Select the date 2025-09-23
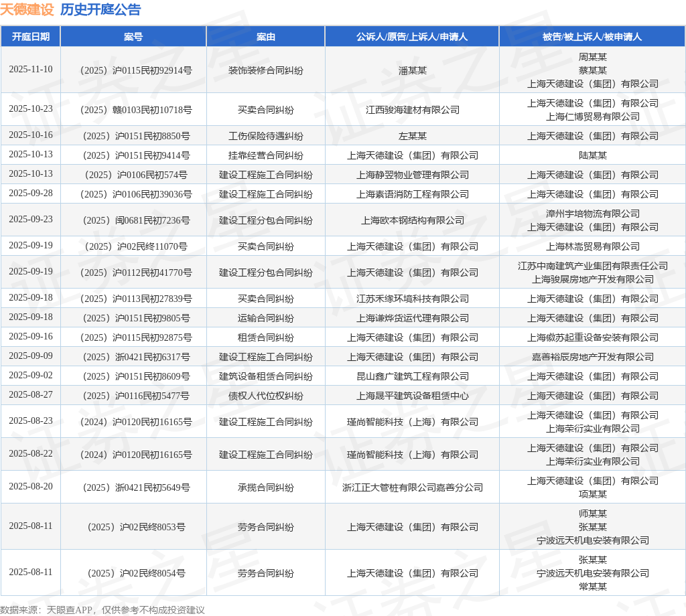Viewport: 686px width, 616px height. [x=31, y=220]
